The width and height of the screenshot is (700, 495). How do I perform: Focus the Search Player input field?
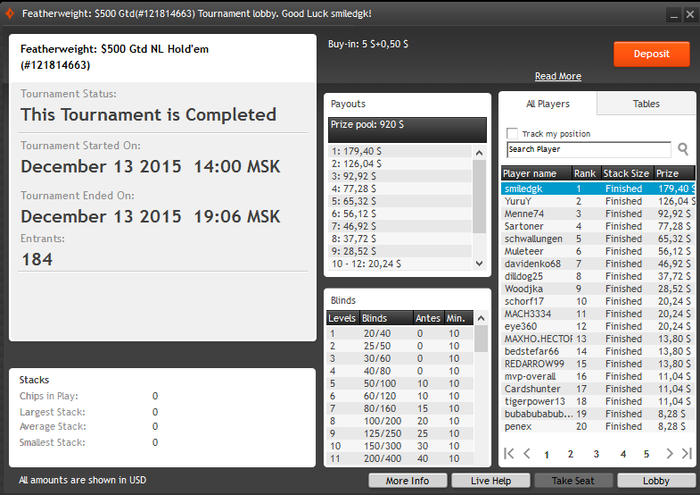[x=588, y=149]
